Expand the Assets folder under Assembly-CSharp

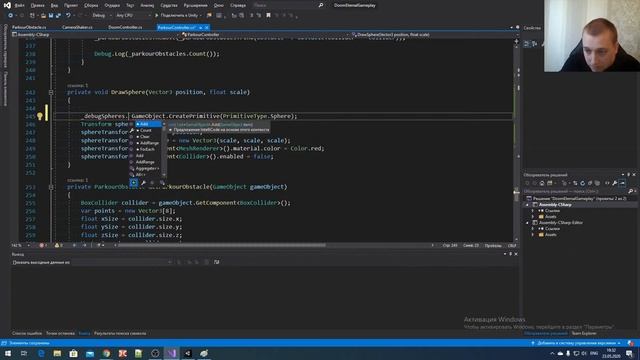533,217
